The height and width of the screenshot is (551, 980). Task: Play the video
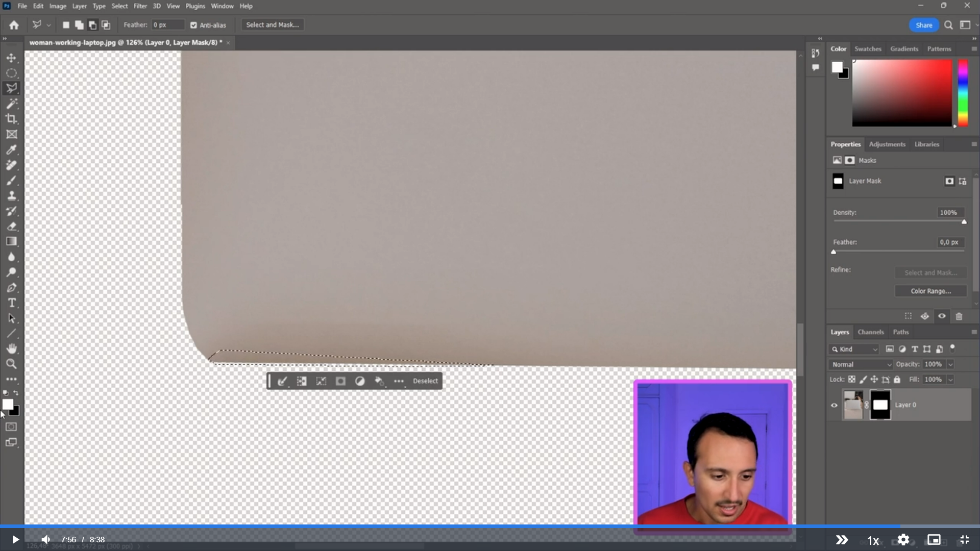[x=15, y=540]
